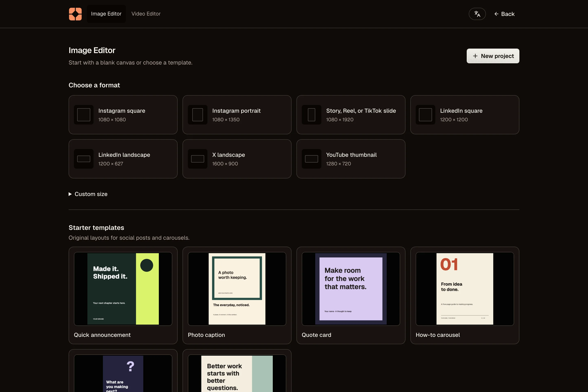Screen dimensions: 588x392
Task: Choose the Instagram square 1080 × 1080 card
Action: [123, 115]
